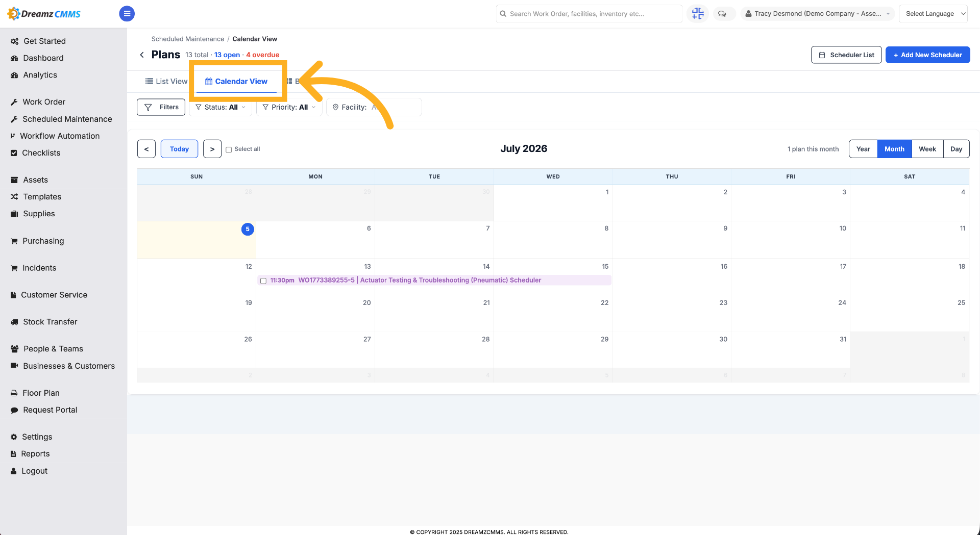Switch to the List View tab
This screenshot has width=980, height=535.
(166, 82)
